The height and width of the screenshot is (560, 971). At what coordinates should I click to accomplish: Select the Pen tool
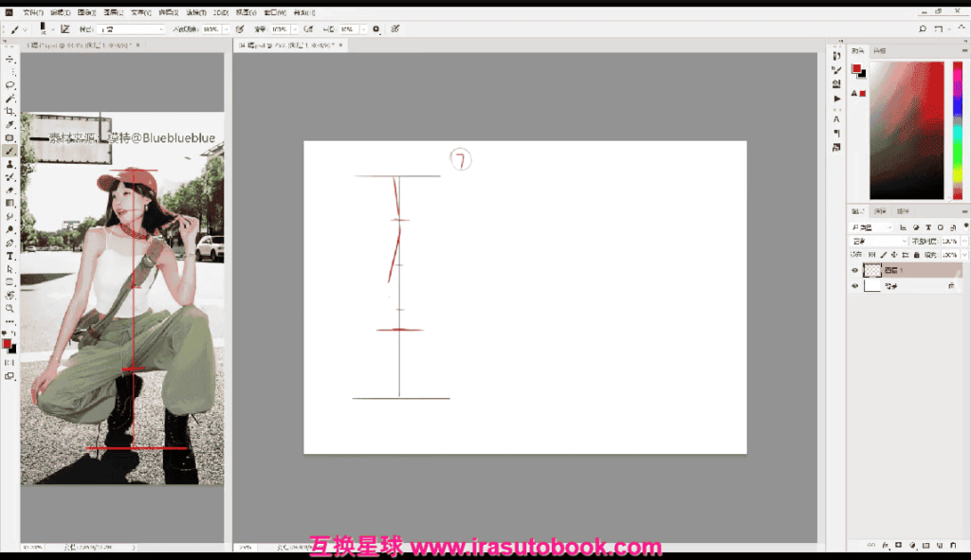(x=9, y=243)
